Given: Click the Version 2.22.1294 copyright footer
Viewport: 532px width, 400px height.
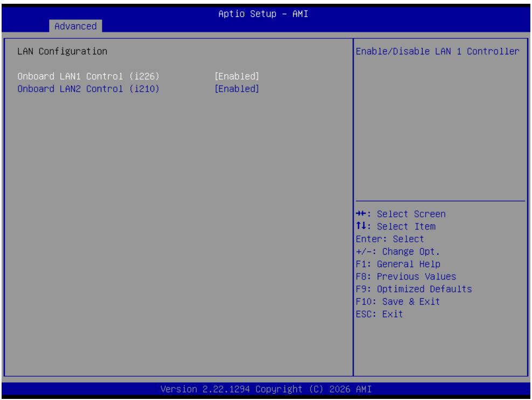Looking at the screenshot, I should pos(266,389).
